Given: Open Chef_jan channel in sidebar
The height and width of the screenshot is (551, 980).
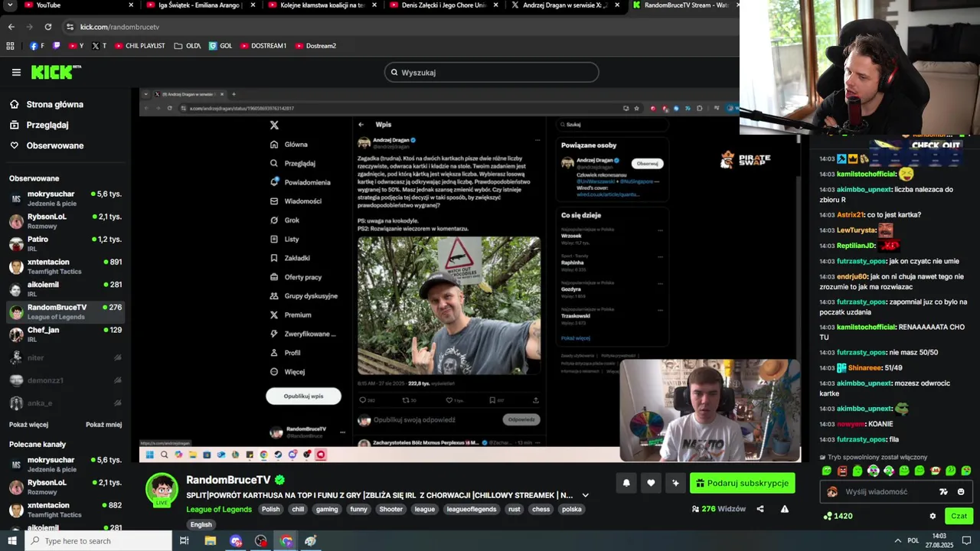Looking at the screenshot, I should coord(65,334).
